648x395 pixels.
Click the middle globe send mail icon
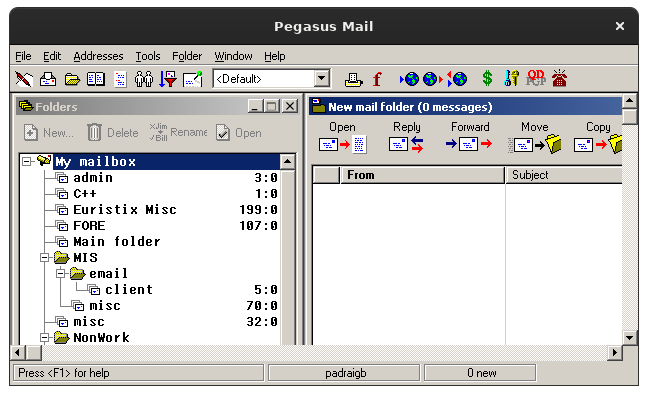[x=433, y=79]
